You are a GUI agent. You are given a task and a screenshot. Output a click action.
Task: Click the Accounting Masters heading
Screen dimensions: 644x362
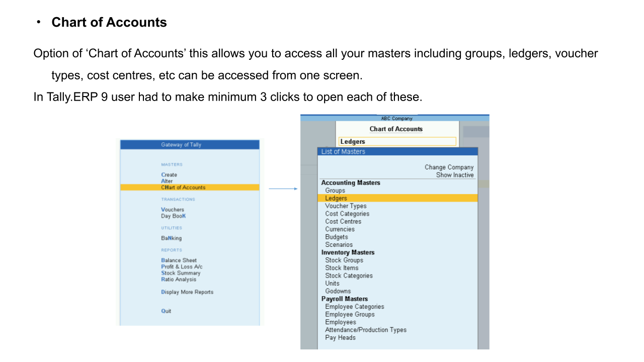click(x=351, y=183)
